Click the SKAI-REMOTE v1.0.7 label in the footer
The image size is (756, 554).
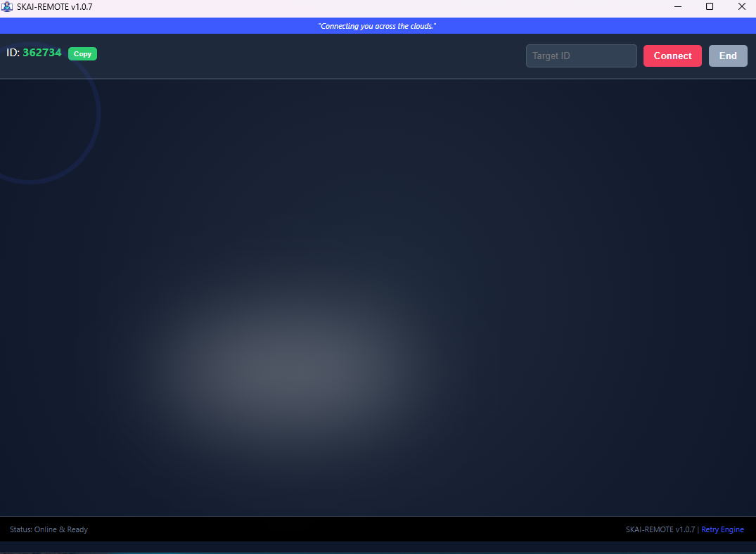pos(659,529)
